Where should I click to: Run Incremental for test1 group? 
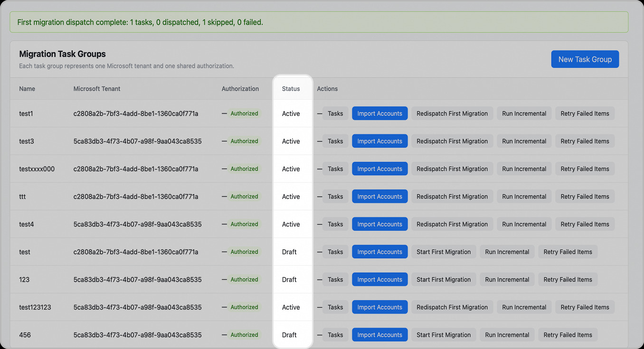524,113
